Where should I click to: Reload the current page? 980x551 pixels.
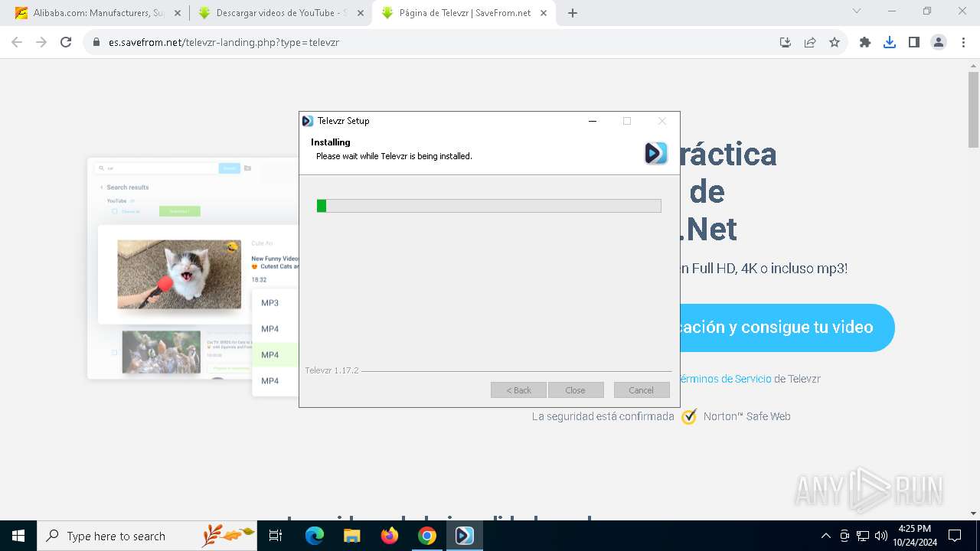click(66, 43)
